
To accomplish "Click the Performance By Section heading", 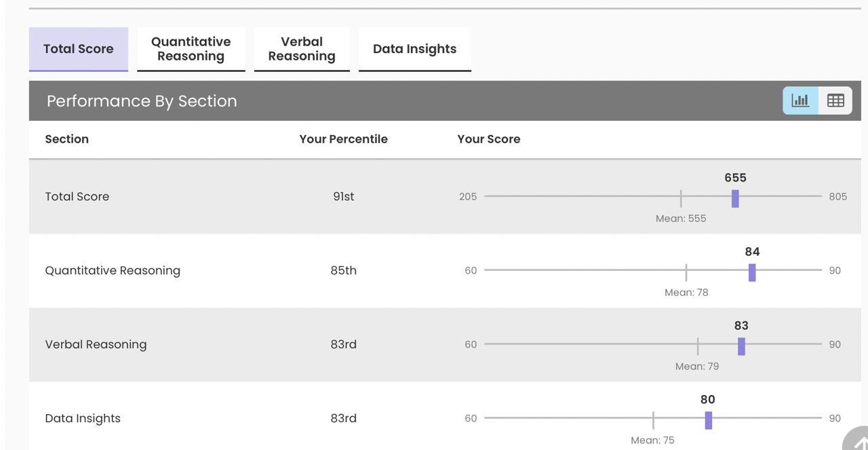I will (x=142, y=101).
